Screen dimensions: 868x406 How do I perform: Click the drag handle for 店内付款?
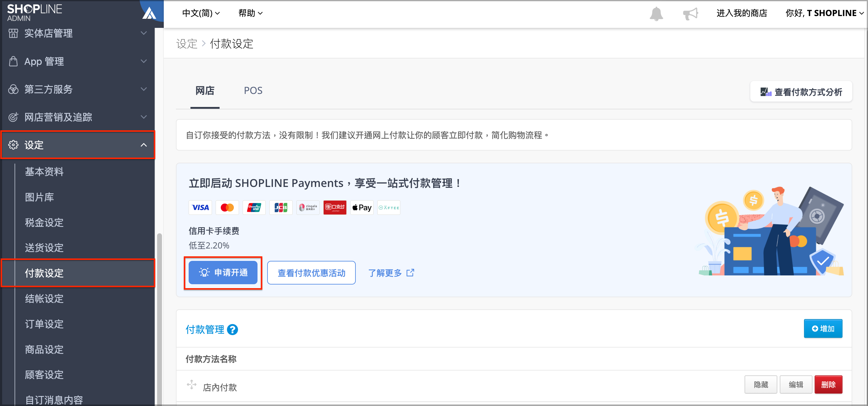(x=191, y=384)
